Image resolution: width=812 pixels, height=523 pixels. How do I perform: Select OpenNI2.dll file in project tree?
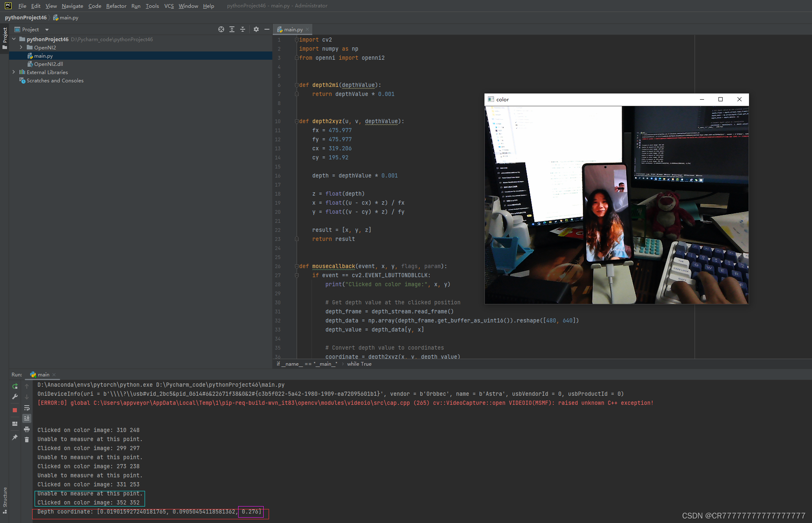48,64
